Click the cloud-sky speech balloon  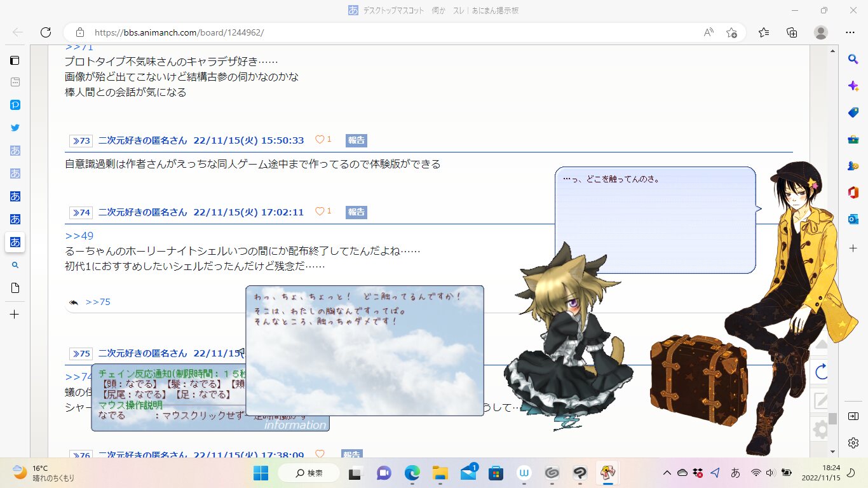pos(365,351)
